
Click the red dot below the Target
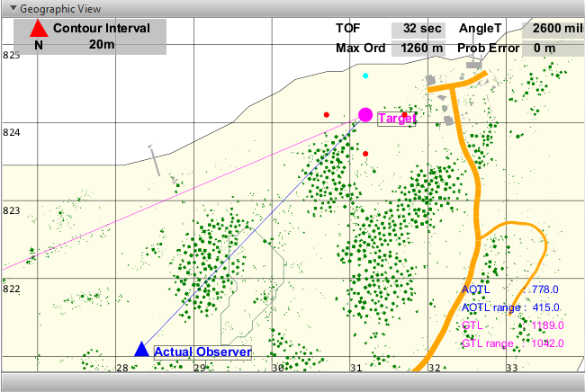click(x=365, y=154)
